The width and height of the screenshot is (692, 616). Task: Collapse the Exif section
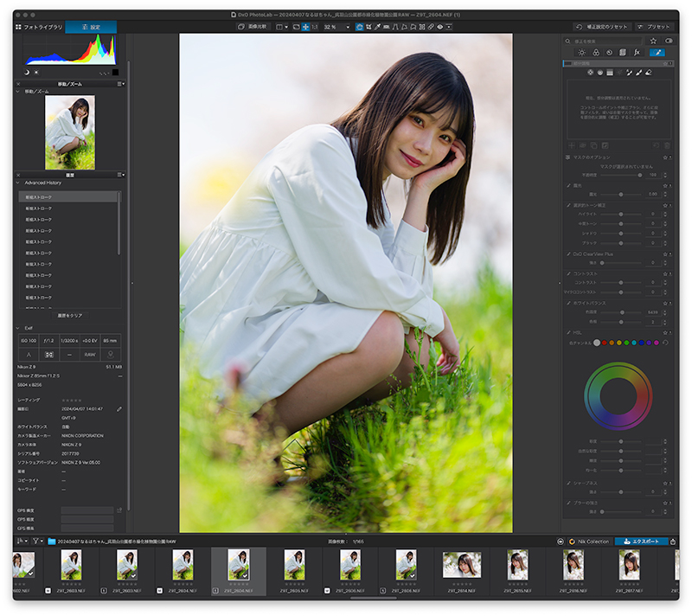18,328
